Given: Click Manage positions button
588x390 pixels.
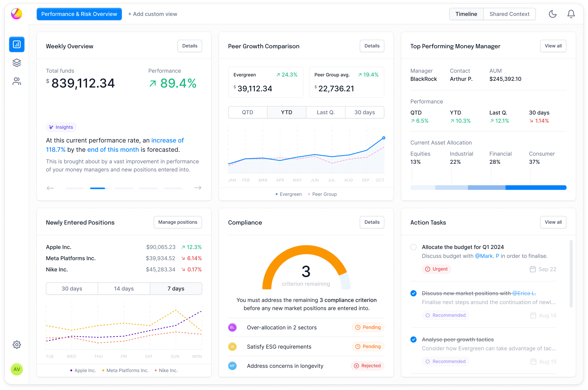Looking at the screenshot, I should click(x=178, y=222).
